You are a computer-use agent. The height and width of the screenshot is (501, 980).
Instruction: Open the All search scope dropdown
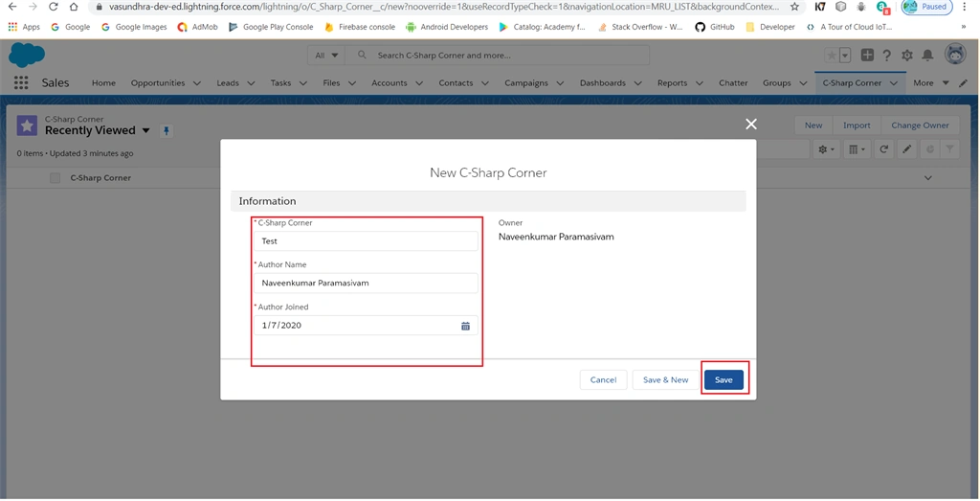click(x=326, y=55)
